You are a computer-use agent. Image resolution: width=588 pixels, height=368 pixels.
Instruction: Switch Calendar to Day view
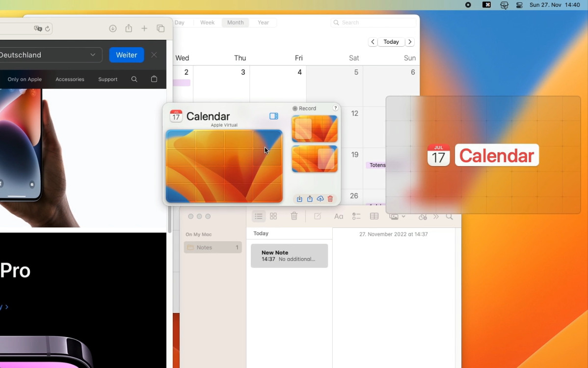click(180, 23)
